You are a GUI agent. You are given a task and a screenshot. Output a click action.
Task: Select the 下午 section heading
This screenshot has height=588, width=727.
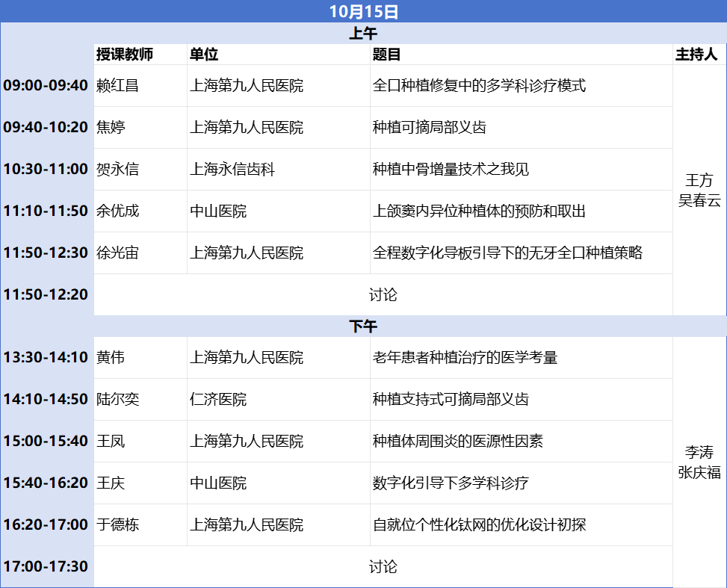point(363,327)
